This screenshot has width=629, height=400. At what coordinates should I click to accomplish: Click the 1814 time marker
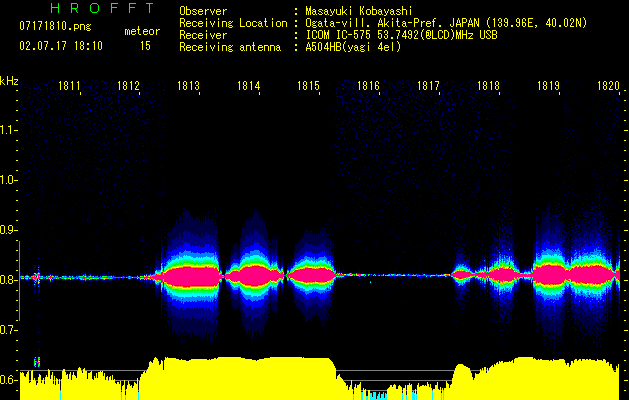[248, 86]
